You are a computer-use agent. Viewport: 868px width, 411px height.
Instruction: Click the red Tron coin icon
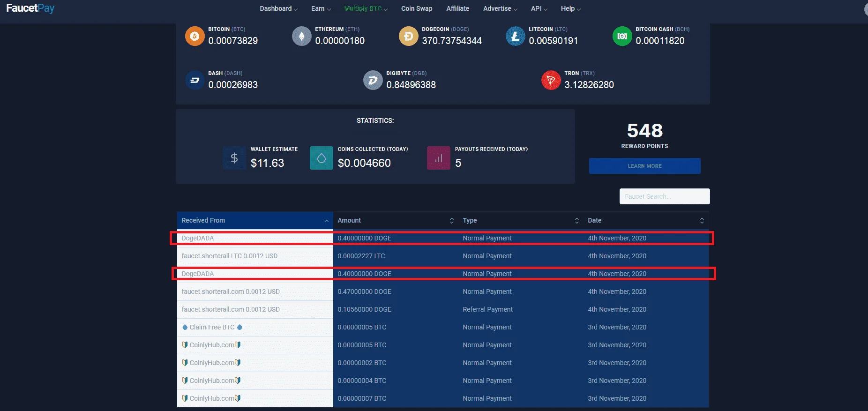551,80
